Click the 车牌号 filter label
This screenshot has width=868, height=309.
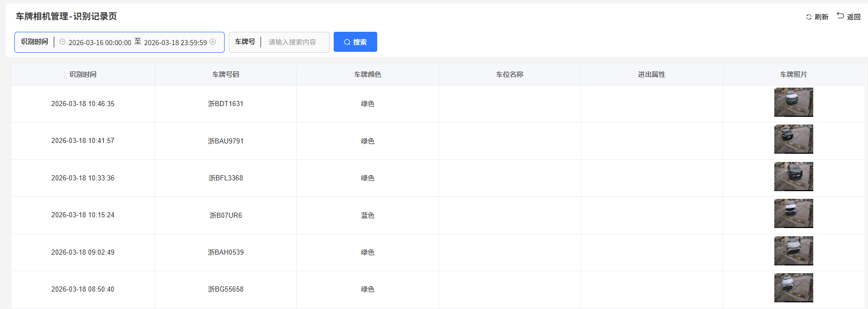coord(245,42)
